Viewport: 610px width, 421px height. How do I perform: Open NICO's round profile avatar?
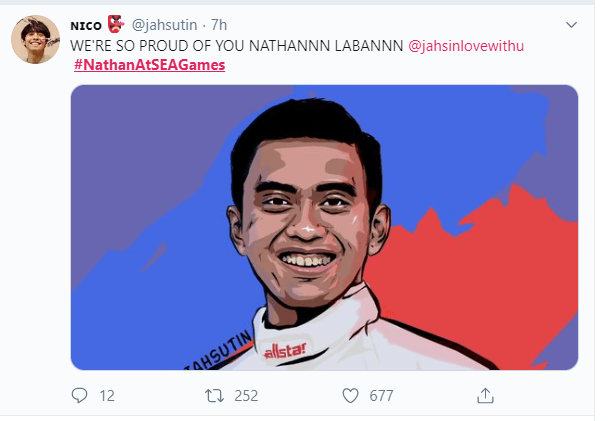point(35,40)
